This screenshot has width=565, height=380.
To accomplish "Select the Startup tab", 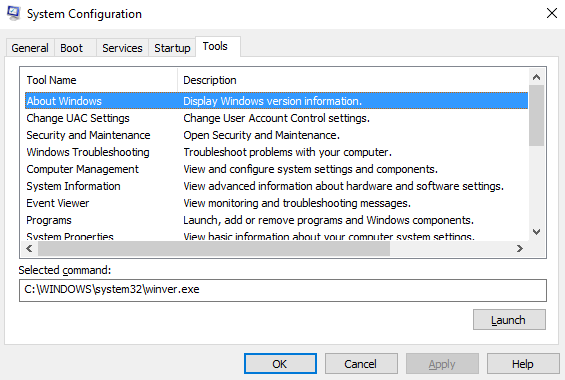I will point(172,48).
